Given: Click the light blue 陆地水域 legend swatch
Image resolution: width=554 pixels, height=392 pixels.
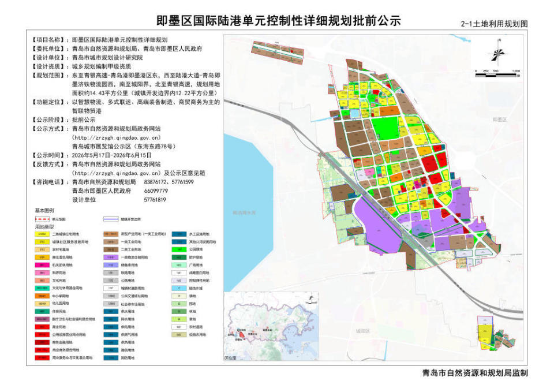Looking at the screenshot, I should pos(179,289).
